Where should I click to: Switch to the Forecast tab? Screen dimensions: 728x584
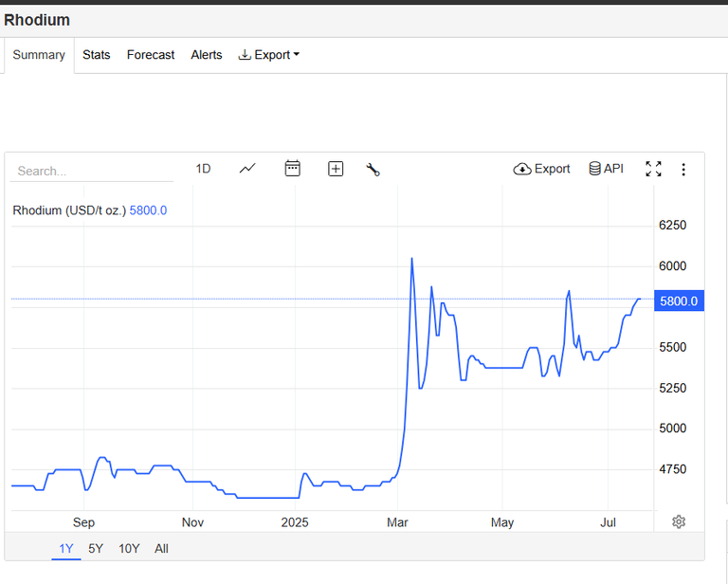tap(151, 55)
